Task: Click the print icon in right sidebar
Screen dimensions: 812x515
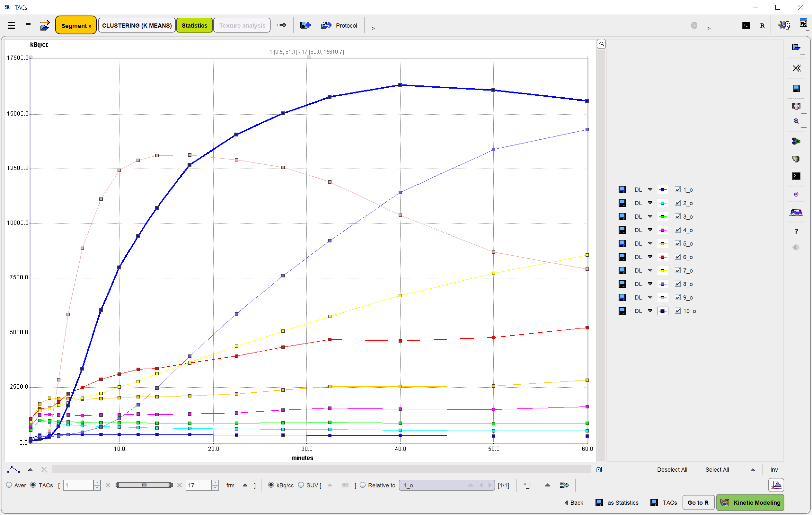Action: 796,106
